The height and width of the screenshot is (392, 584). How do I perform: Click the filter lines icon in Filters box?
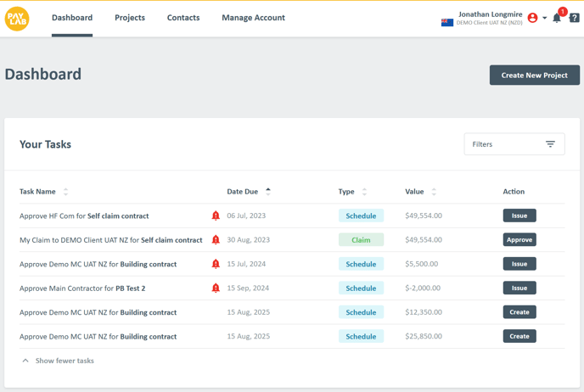[550, 144]
